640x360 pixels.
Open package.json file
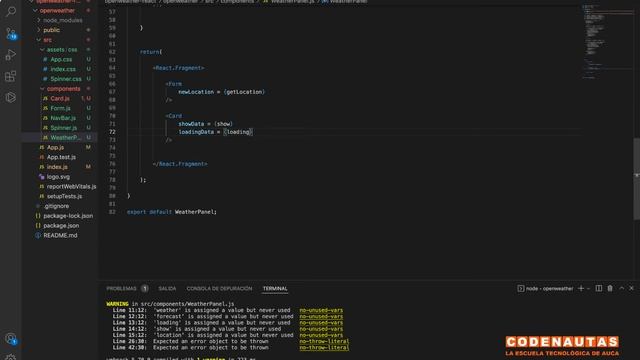tap(60, 226)
